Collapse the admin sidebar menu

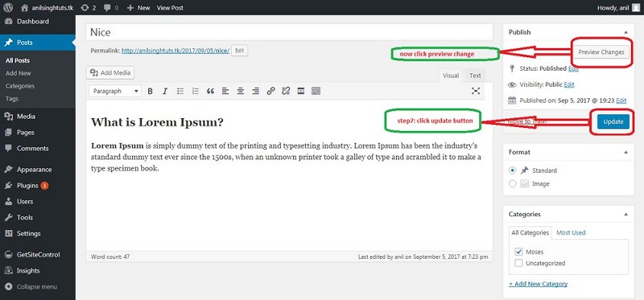37,287
